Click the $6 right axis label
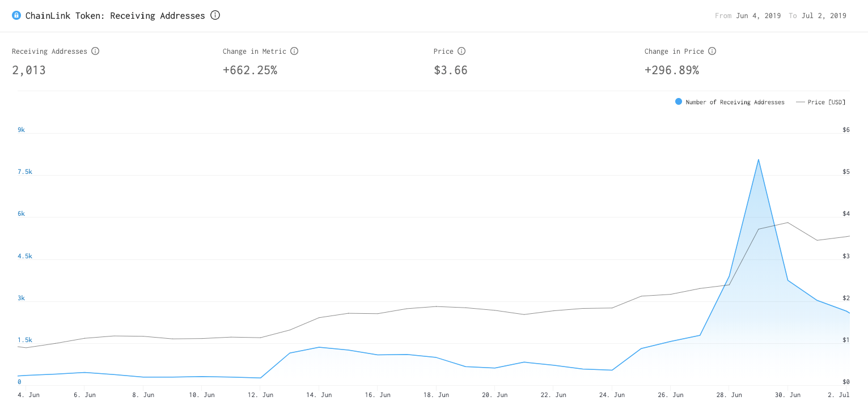The height and width of the screenshot is (405, 868). [846, 130]
